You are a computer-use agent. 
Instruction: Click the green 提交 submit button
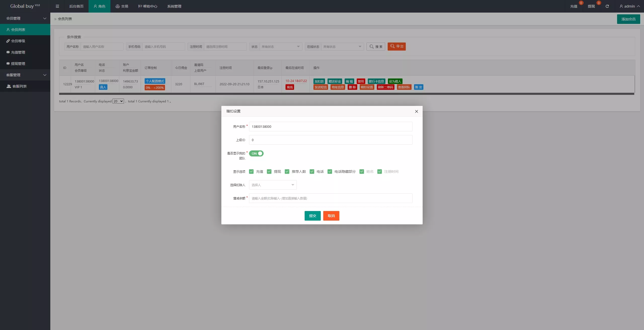coord(312,216)
